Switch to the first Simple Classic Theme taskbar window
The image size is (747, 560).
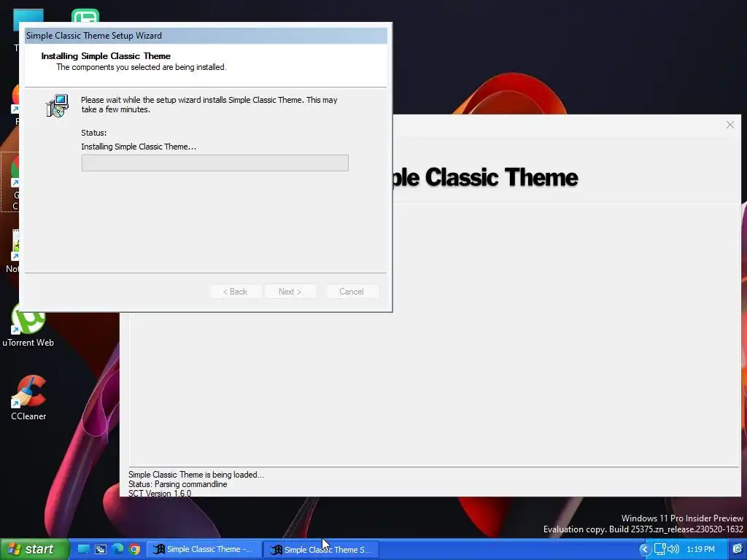point(204,549)
